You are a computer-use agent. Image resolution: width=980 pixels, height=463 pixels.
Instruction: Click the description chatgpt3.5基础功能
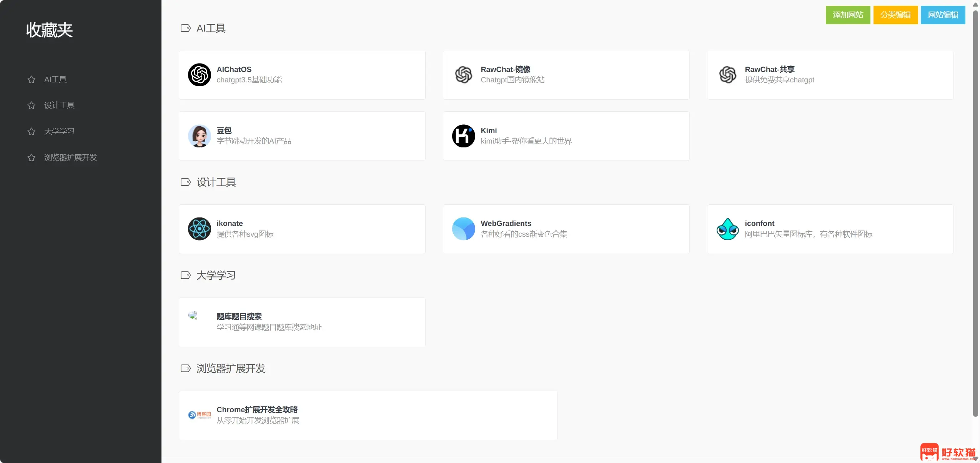249,80
